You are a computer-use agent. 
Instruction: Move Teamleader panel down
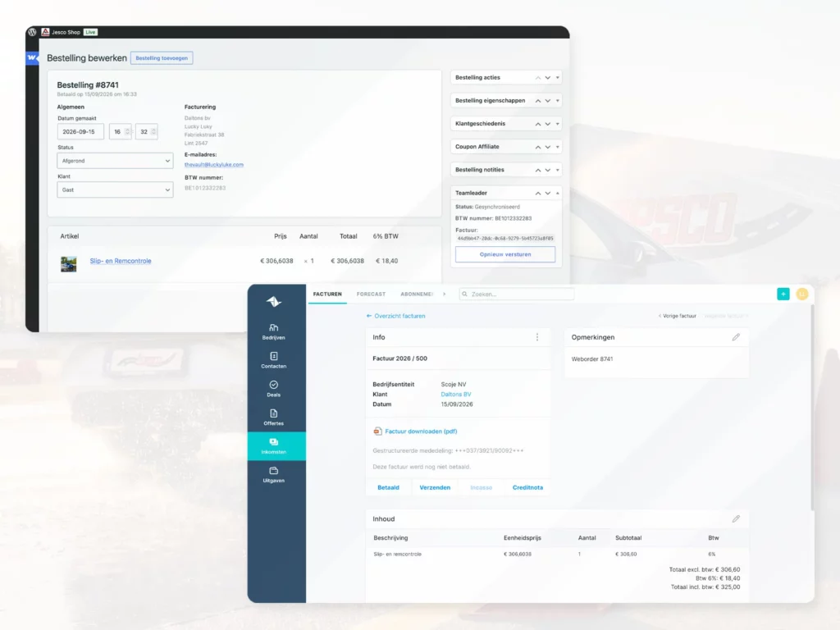[x=547, y=193]
